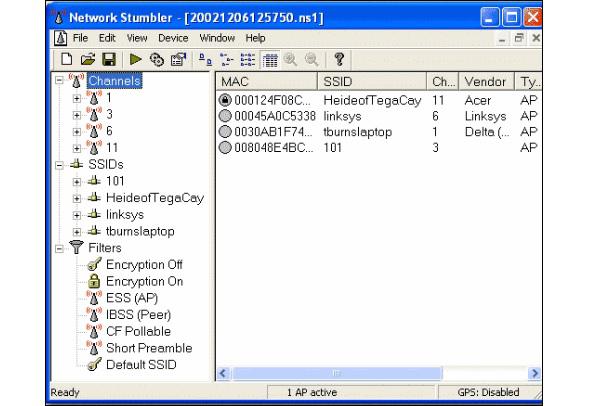Select the Short Preamble filter
The width and height of the screenshot is (600, 406).
[149, 348]
